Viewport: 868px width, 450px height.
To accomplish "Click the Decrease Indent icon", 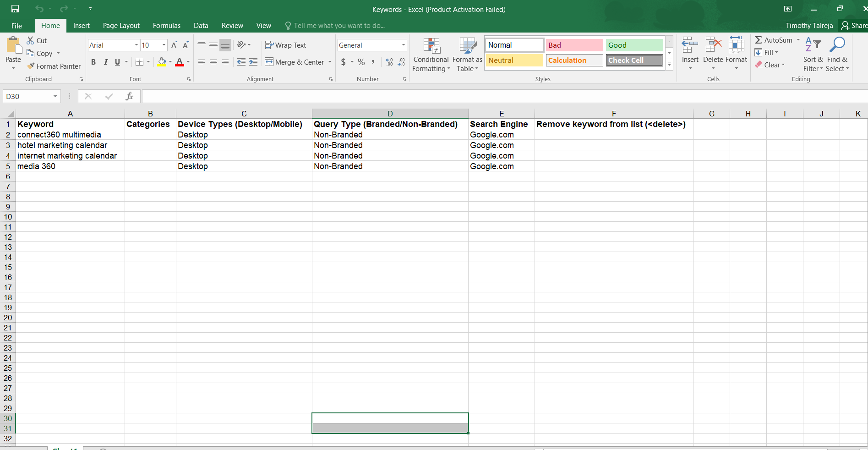I will tap(241, 62).
